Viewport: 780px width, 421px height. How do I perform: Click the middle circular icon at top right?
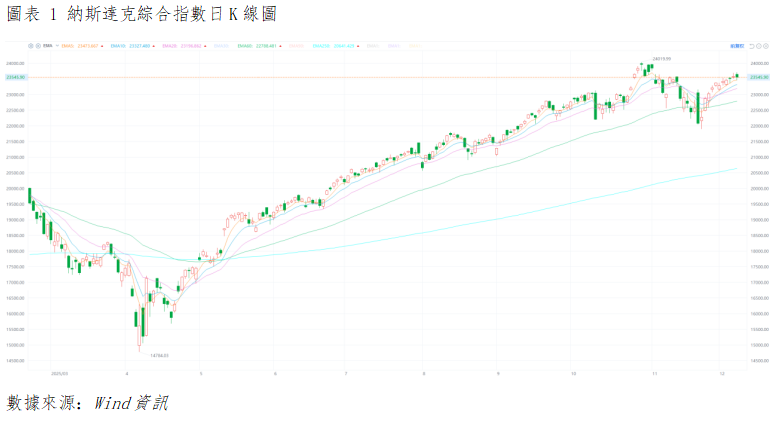click(759, 46)
